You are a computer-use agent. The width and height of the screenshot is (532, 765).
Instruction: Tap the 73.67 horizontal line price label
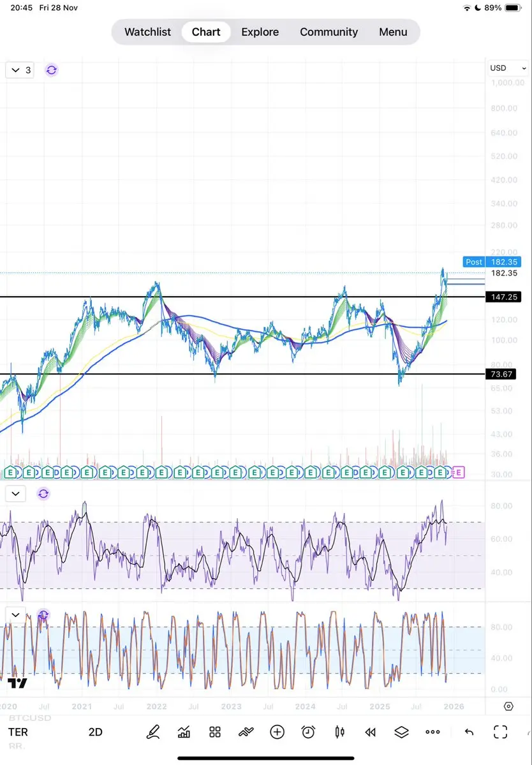501,375
